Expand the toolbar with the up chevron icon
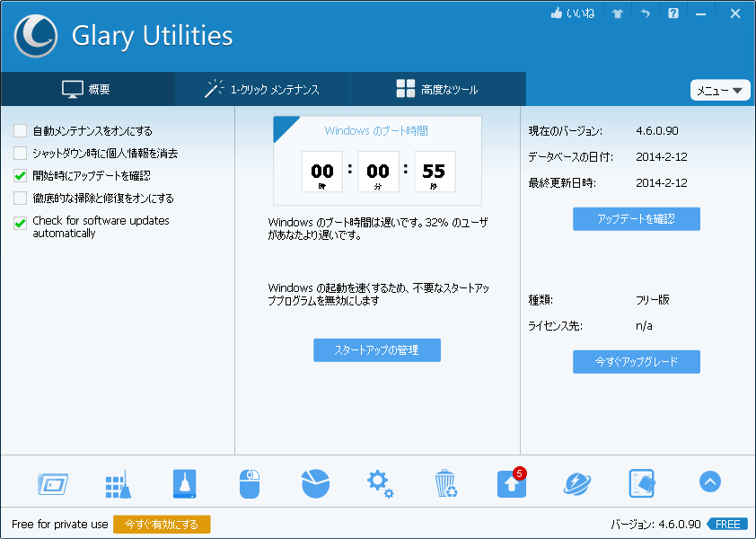 point(709,482)
